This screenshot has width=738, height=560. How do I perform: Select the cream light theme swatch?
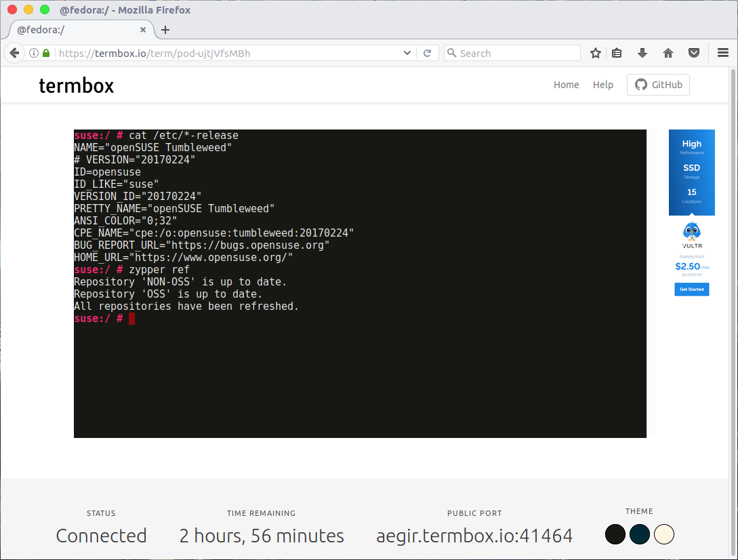(x=664, y=534)
